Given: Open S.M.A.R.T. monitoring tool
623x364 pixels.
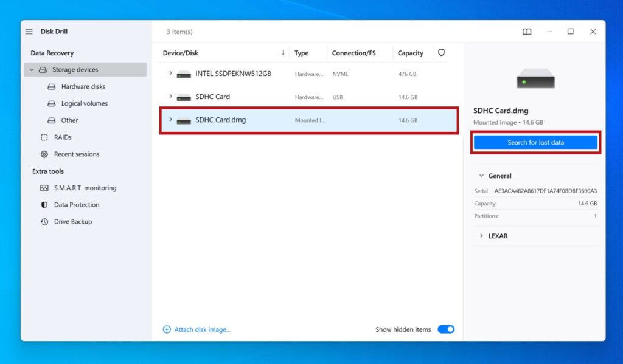Looking at the screenshot, I should pos(85,188).
